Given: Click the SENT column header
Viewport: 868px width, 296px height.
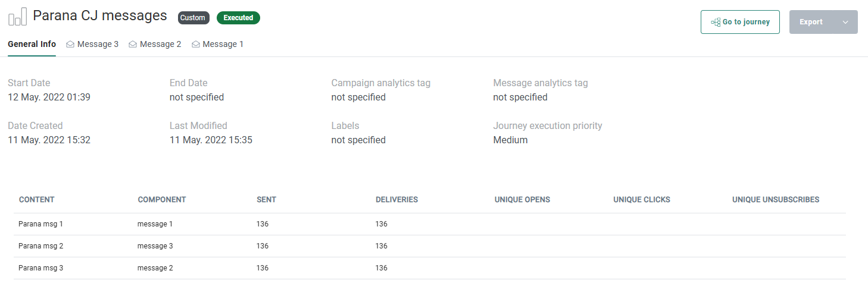Looking at the screenshot, I should (266, 200).
